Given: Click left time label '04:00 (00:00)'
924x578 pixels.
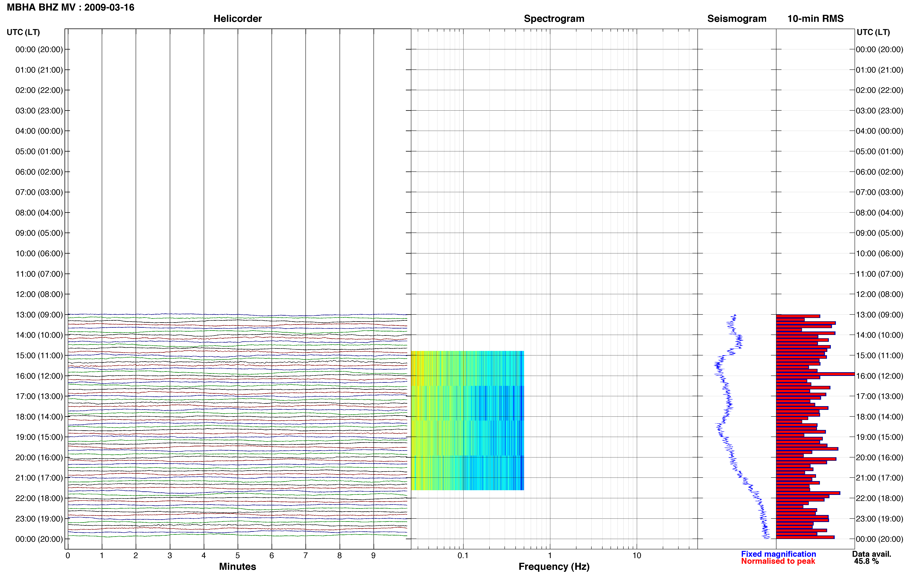Looking at the screenshot, I should [x=39, y=131].
